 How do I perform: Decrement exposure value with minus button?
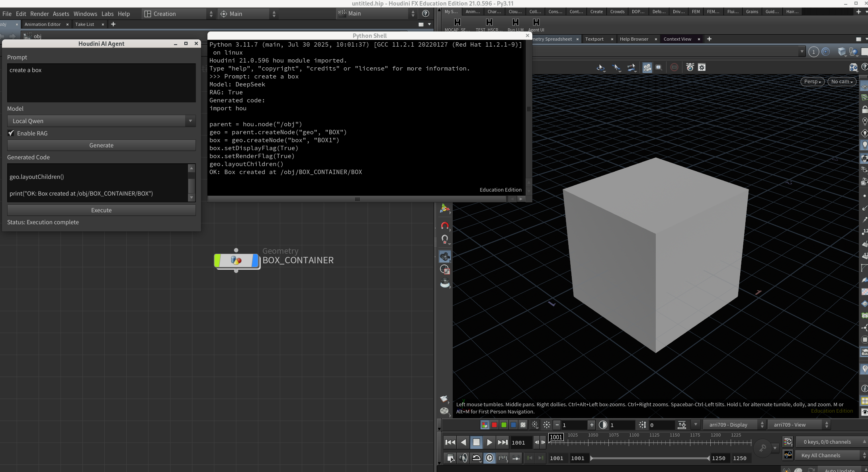(x=557, y=425)
